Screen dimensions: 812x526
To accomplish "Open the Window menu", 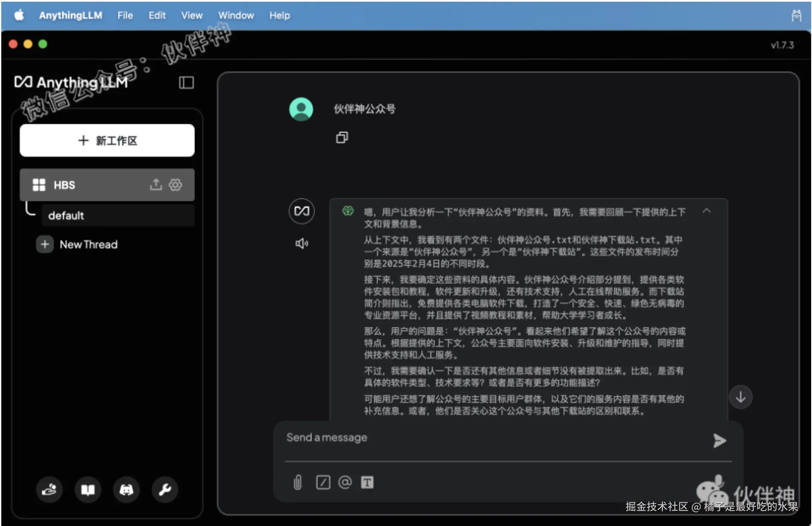I will coord(236,15).
